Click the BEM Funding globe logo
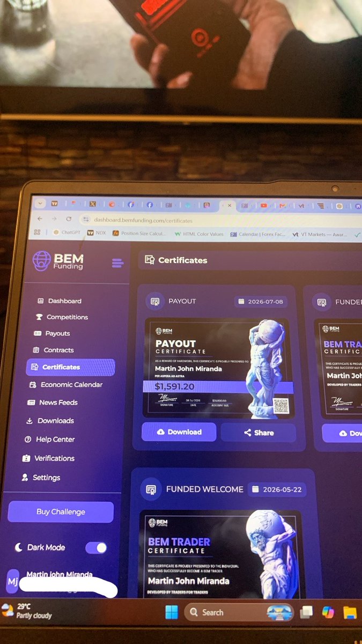Screen dimensions: 362x644 point(41,261)
